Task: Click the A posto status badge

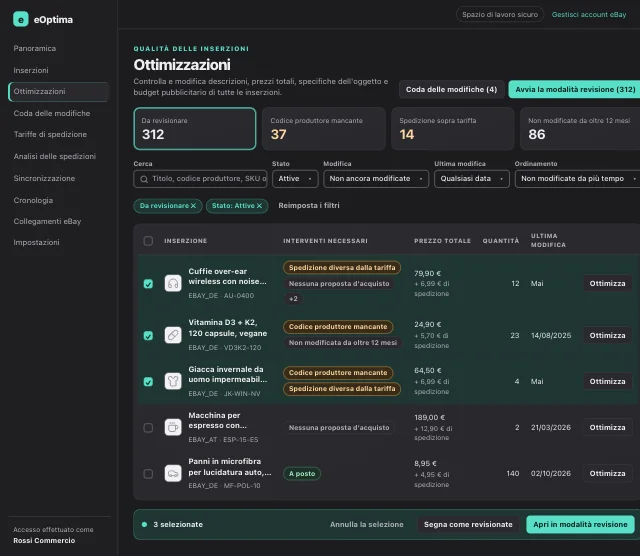Action: coord(302,474)
